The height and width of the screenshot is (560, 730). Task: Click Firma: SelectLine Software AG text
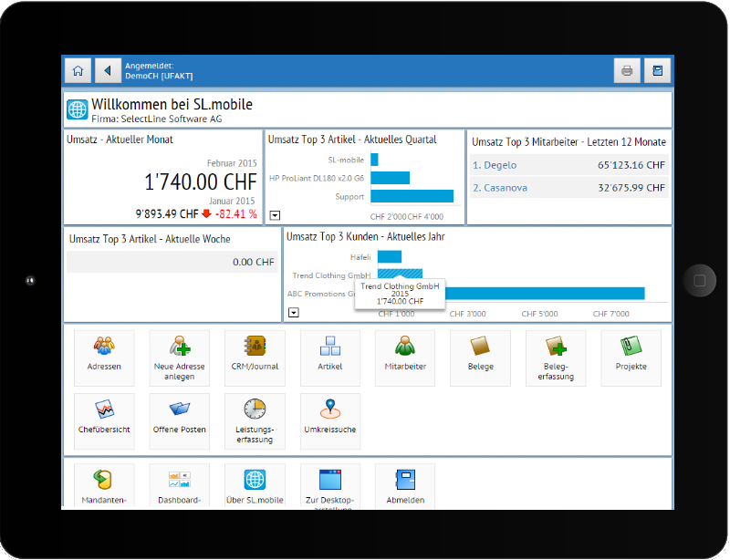coord(157,119)
